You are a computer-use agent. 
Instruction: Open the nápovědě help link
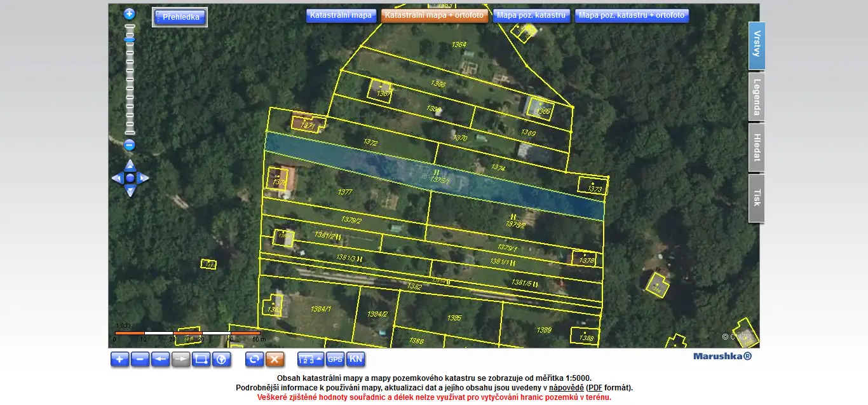(566, 387)
